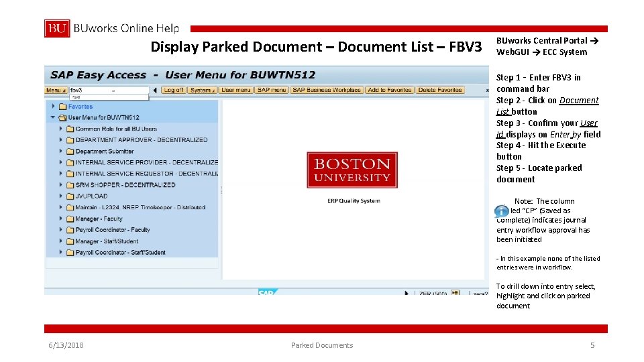Select JVUPLOAD entry

click(92, 196)
